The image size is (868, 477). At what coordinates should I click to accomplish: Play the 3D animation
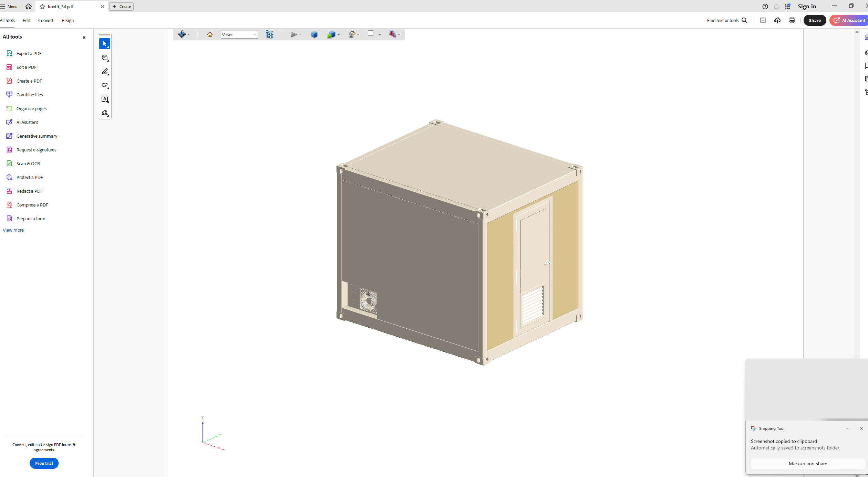[293, 34]
